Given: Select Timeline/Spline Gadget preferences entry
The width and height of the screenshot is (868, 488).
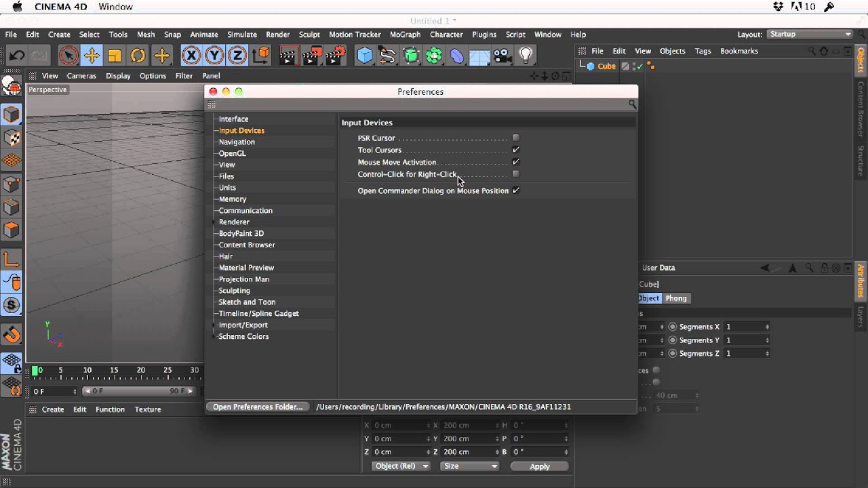Looking at the screenshot, I should tap(258, 313).
